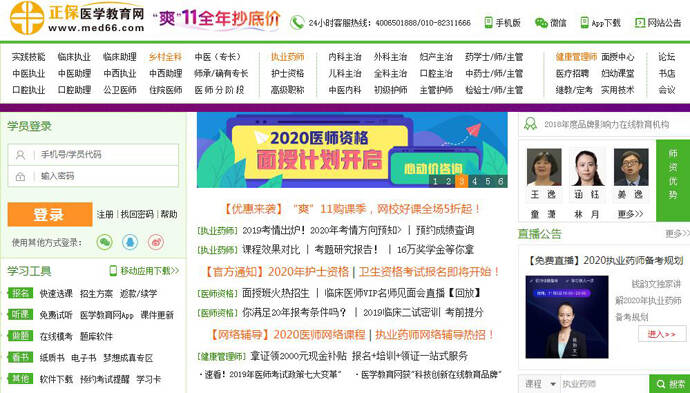Viewport: 690px width, 393px height.
Task: Expand 移动应用下载>> link
Action: tap(144, 271)
